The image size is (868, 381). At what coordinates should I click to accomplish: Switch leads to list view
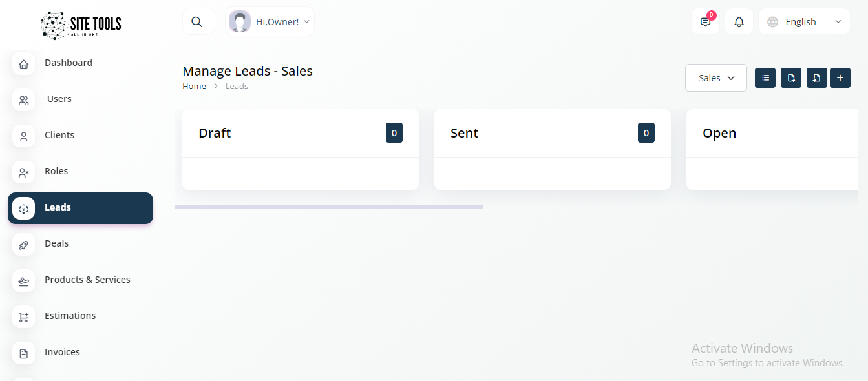coord(765,78)
